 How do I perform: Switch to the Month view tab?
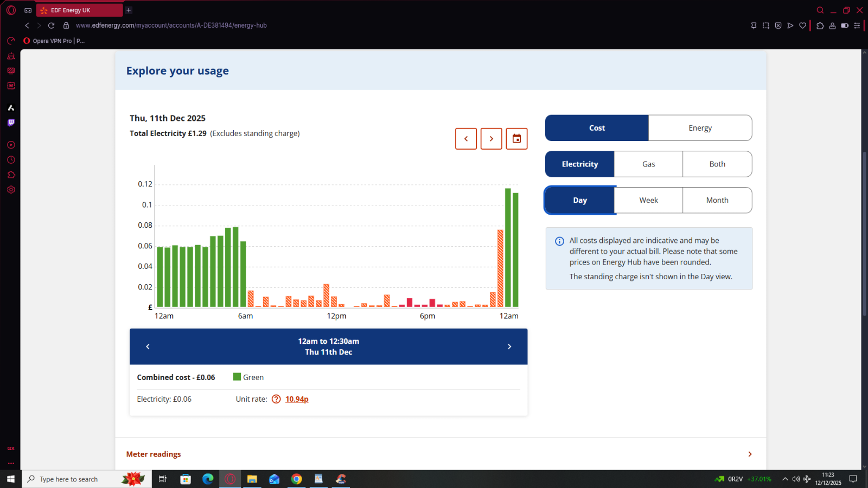[x=717, y=201]
